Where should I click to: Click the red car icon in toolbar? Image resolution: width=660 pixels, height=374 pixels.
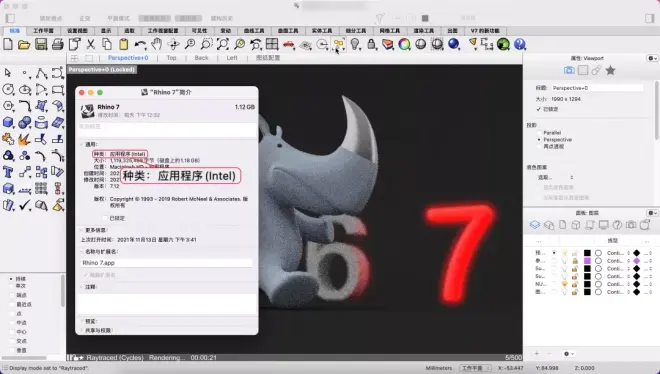click(289, 44)
